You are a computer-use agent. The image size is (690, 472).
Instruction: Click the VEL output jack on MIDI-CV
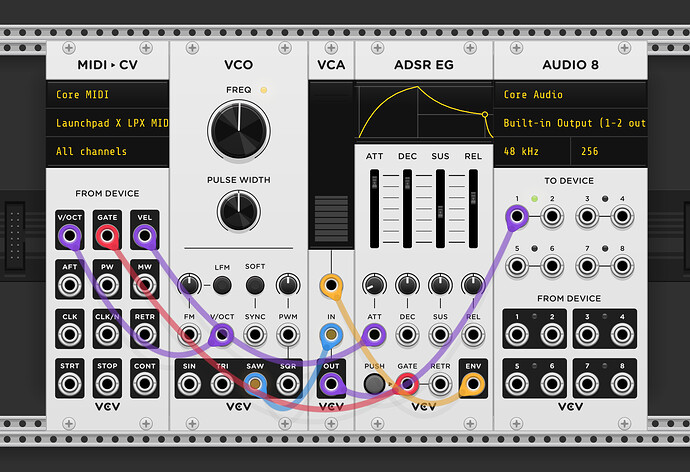tap(145, 236)
